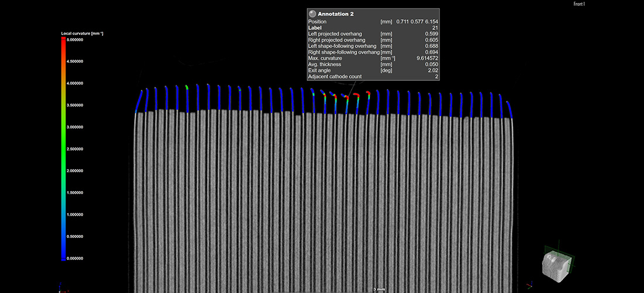Viewport: 644px width, 293px height.
Task: Click the 'Front 1' view label
Action: tap(579, 4)
